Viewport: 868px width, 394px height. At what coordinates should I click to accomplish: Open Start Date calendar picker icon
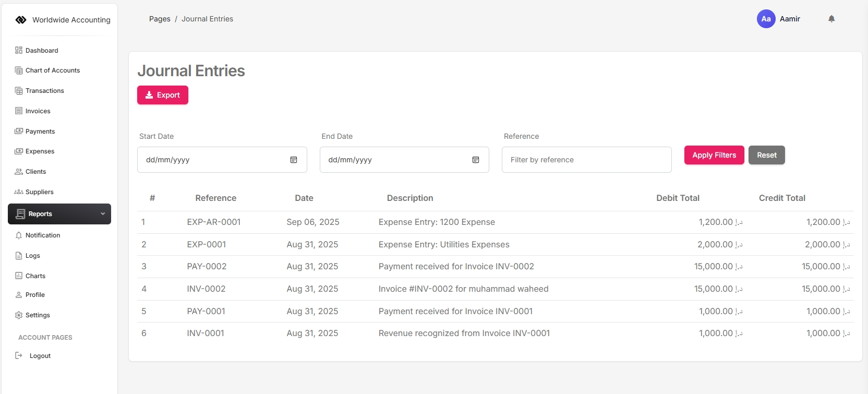pyautogui.click(x=294, y=160)
